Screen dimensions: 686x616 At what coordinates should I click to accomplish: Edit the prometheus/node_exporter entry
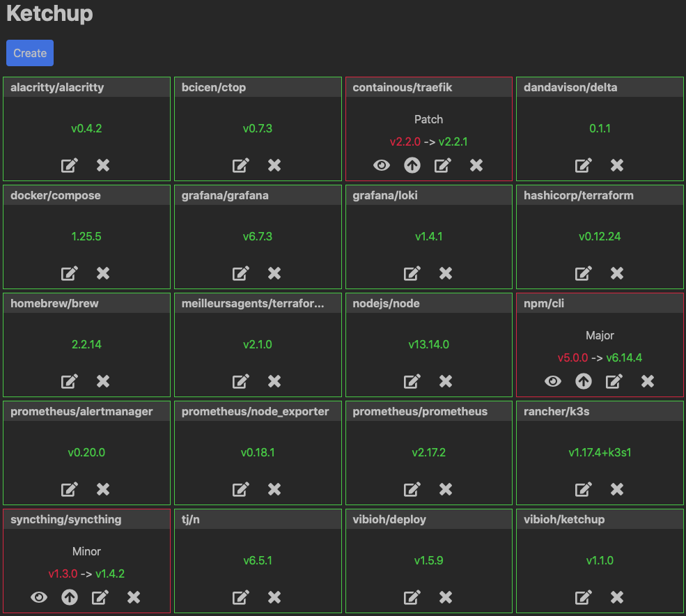click(241, 489)
